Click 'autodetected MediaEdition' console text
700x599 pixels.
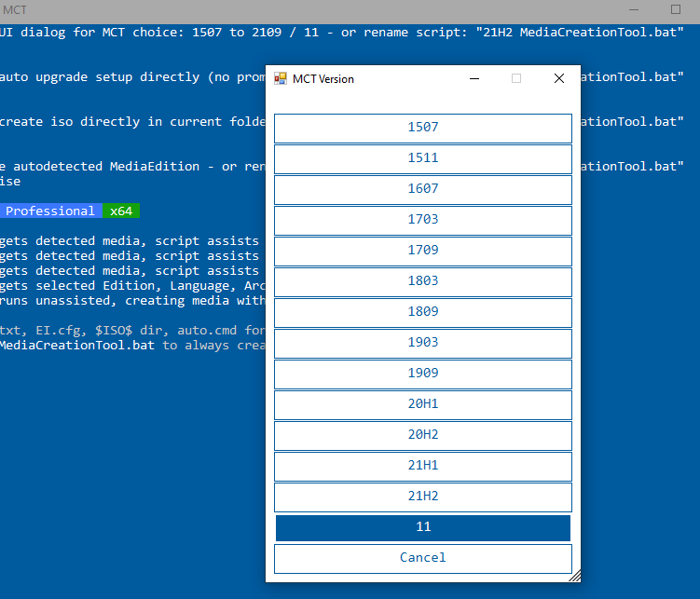tap(106, 167)
